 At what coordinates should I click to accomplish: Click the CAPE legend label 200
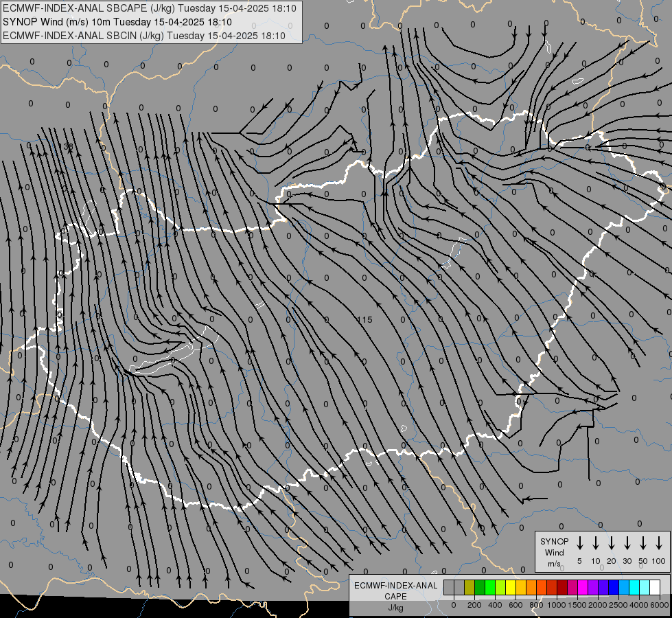pyautogui.click(x=474, y=605)
